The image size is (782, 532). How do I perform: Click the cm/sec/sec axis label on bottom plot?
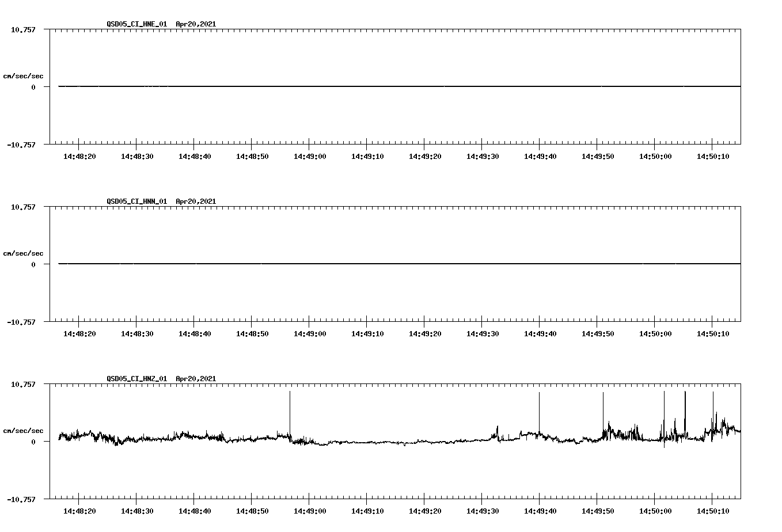pos(24,429)
